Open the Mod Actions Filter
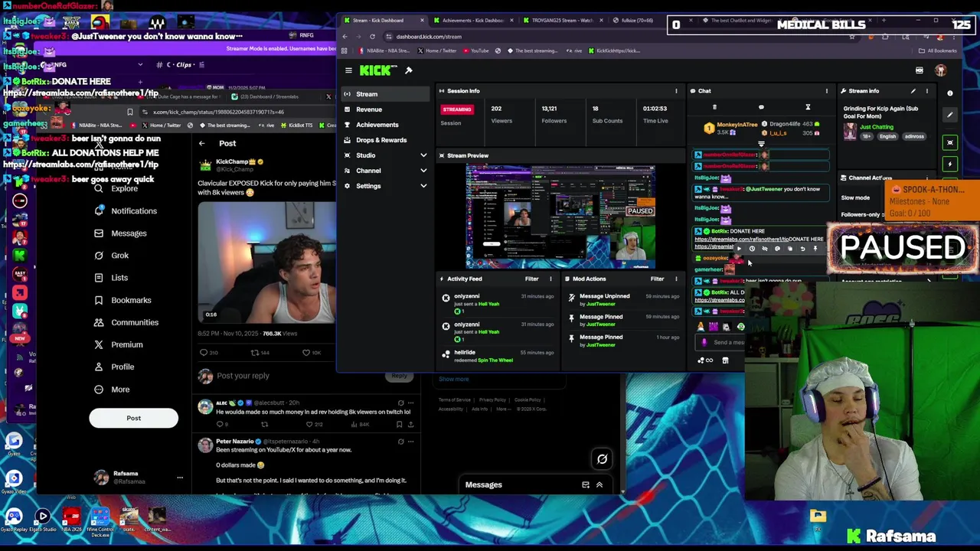Screen dimensions: 980x551 [657, 279]
